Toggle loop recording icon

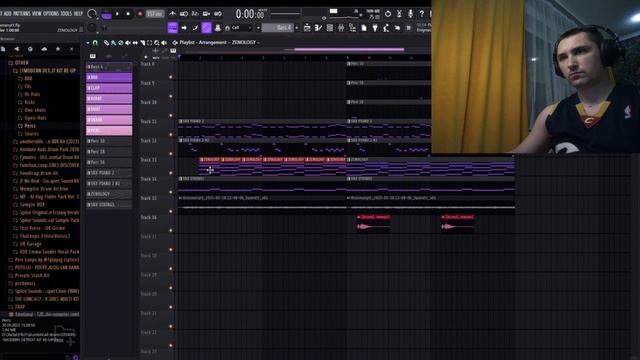[218, 13]
